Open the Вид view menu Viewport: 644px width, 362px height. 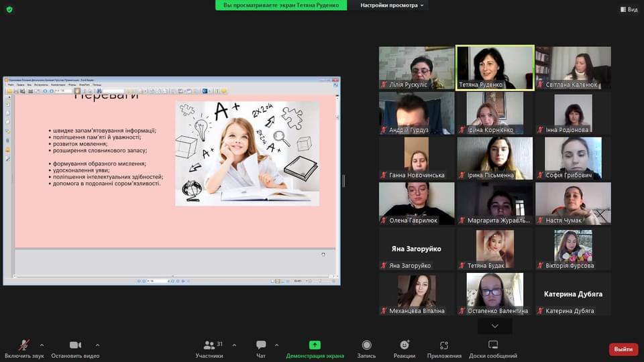point(628,9)
